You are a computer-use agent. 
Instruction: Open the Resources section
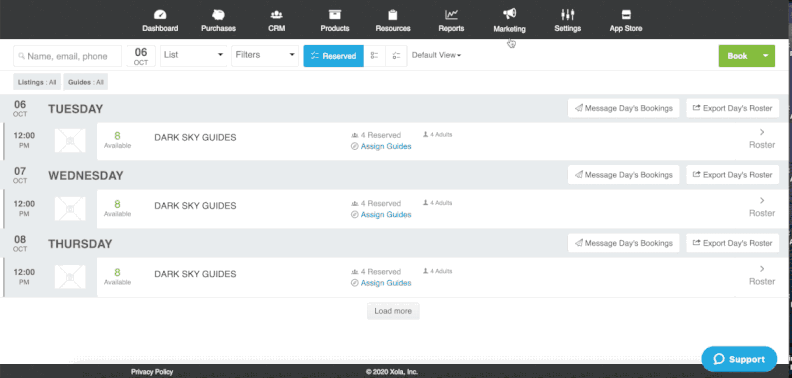tap(392, 21)
